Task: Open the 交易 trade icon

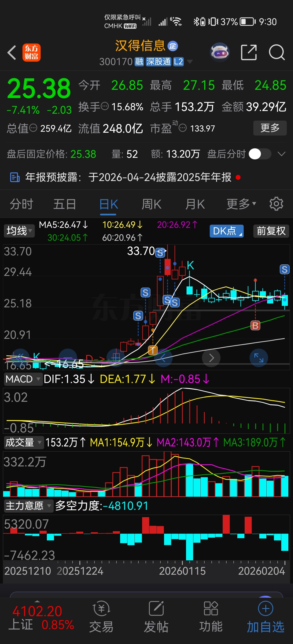Action: coord(101,617)
